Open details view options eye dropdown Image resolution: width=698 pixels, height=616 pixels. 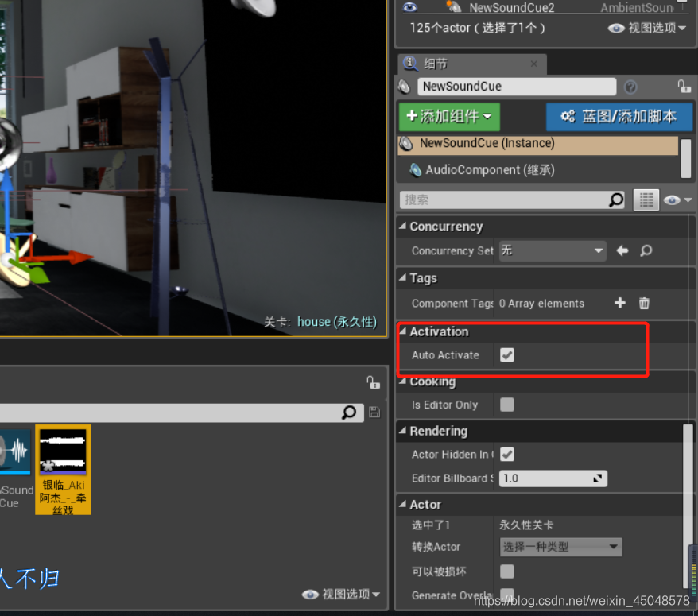(677, 200)
